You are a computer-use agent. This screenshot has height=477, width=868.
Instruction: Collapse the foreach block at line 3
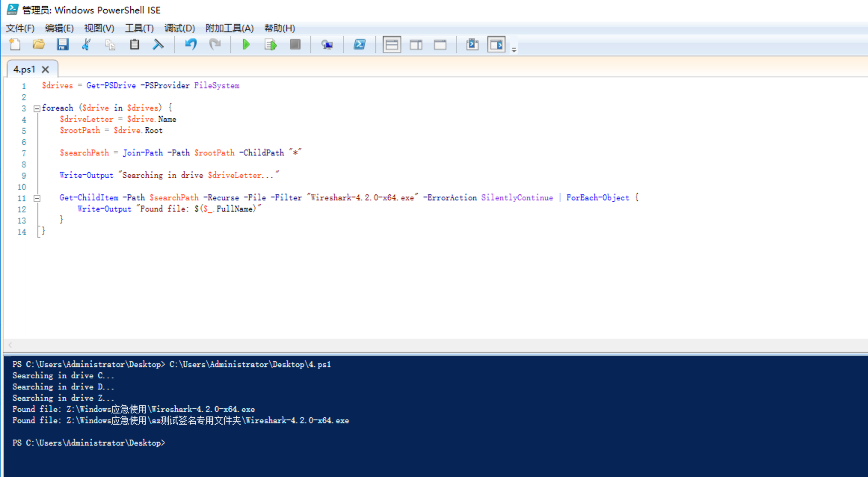[37, 108]
